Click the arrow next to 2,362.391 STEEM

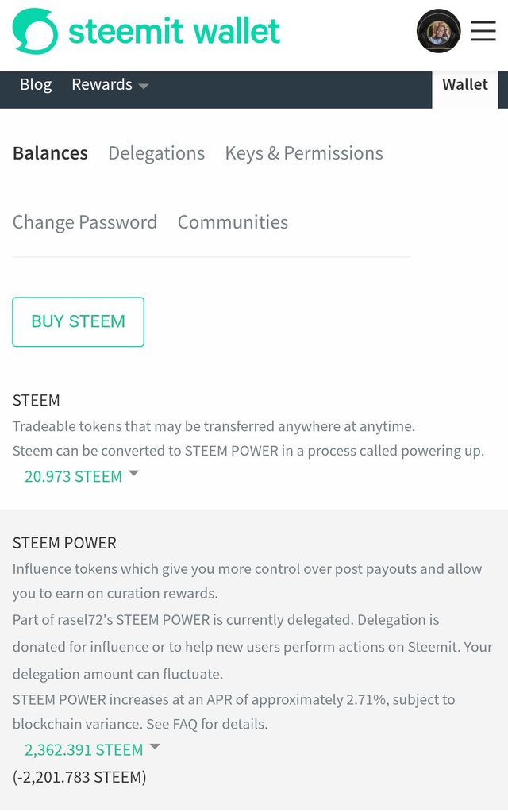click(x=155, y=747)
